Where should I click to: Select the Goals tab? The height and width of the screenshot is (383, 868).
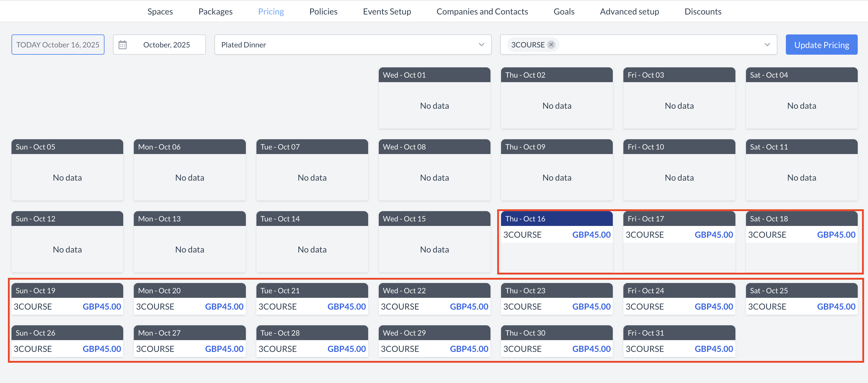pyautogui.click(x=564, y=11)
